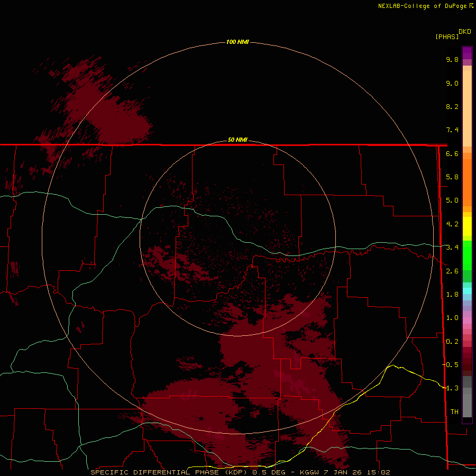This screenshot has height=476, width=476.
Task: Click the TH threshold label
Action: point(454,412)
